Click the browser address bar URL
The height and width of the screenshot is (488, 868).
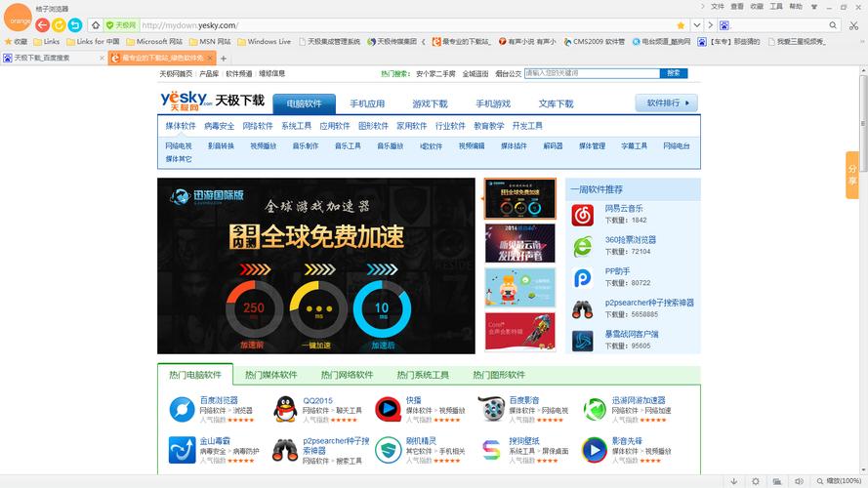coord(189,25)
